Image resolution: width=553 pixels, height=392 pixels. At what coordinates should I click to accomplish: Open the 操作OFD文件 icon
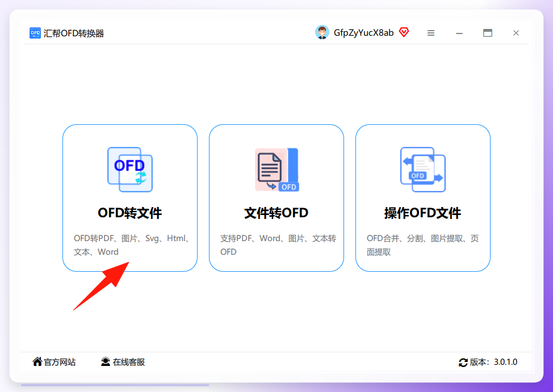click(x=423, y=170)
